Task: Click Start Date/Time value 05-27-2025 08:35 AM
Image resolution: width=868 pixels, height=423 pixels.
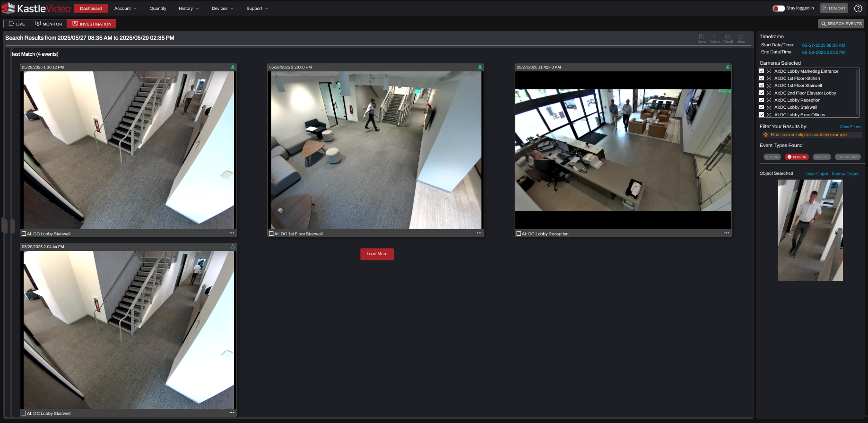Action: [824, 45]
